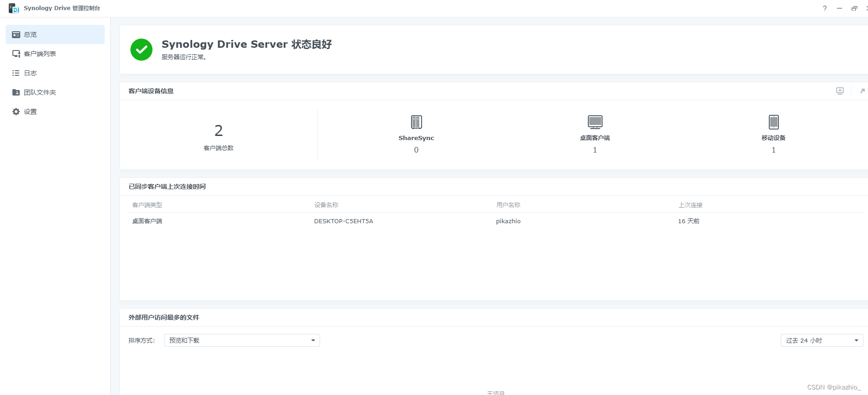Screen dimensions: 868x395
Task: Click the 客户端列表 monitor icon
Action: pos(16,54)
